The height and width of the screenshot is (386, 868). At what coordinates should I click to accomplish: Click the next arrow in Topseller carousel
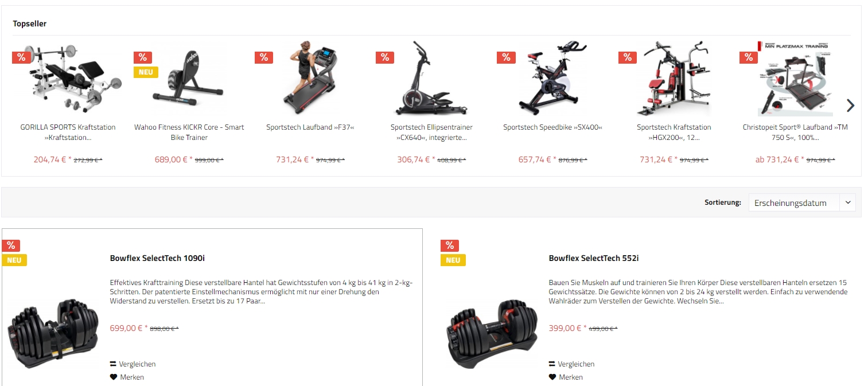click(x=850, y=106)
